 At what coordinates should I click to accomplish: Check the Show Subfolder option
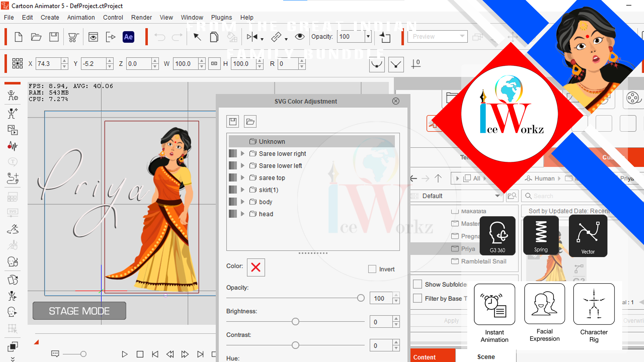[417, 284]
